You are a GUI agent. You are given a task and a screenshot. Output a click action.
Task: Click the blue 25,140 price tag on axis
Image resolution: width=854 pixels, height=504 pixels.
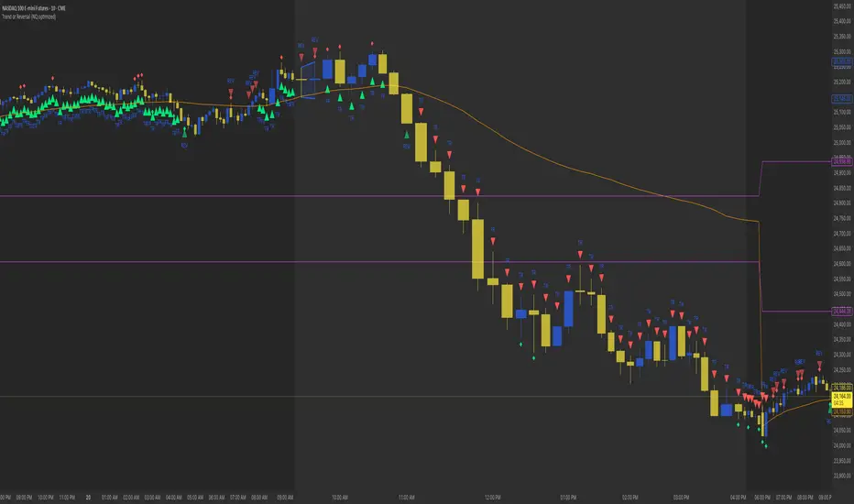(x=842, y=99)
